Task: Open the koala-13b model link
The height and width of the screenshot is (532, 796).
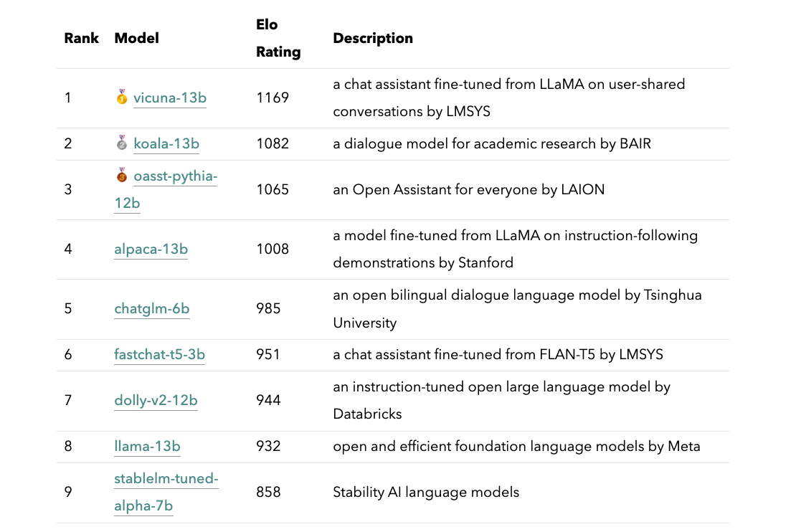Action: [x=166, y=144]
